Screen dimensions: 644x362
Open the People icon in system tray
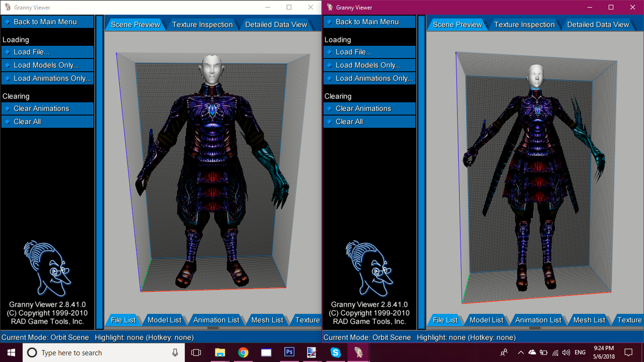tap(504, 352)
